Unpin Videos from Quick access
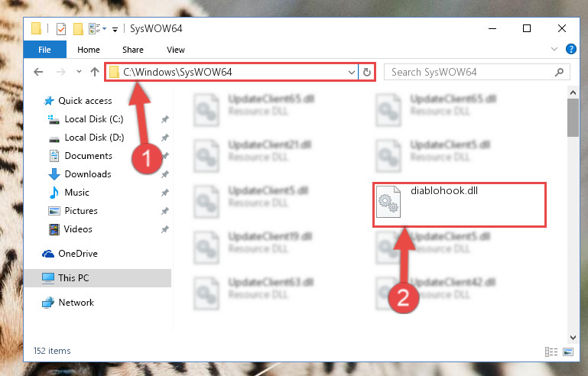Screen dimensions: 588x376 coord(164,229)
